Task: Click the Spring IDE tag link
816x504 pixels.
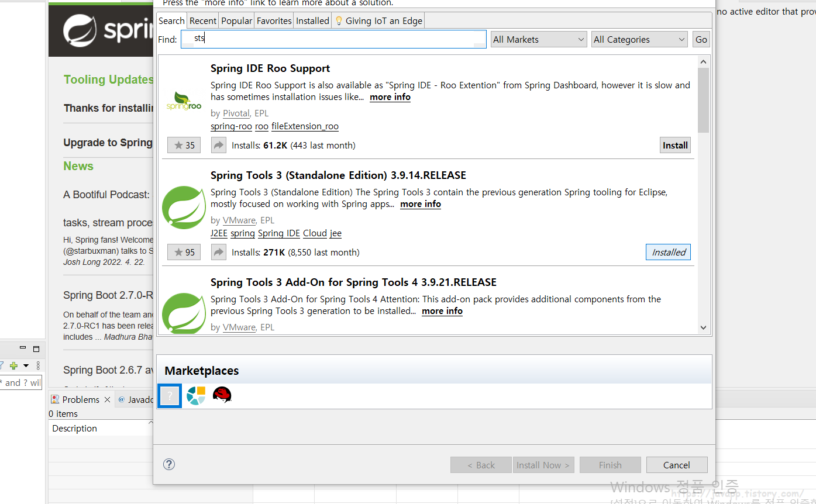Action: [x=279, y=233]
